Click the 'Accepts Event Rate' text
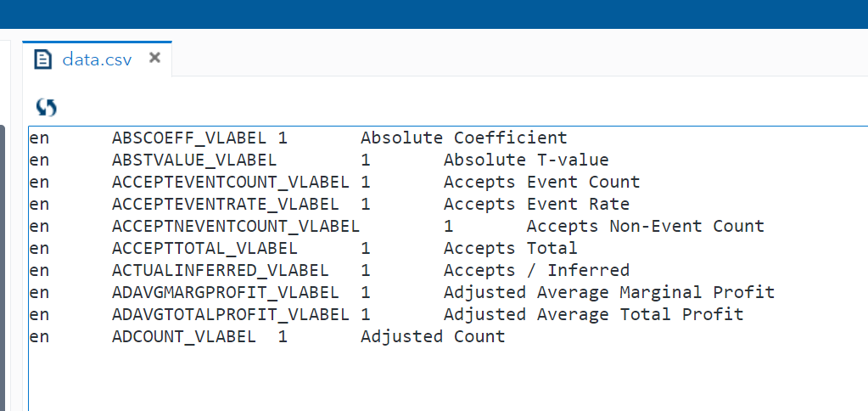Image resolution: width=868 pixels, height=411 pixels. coord(536,204)
